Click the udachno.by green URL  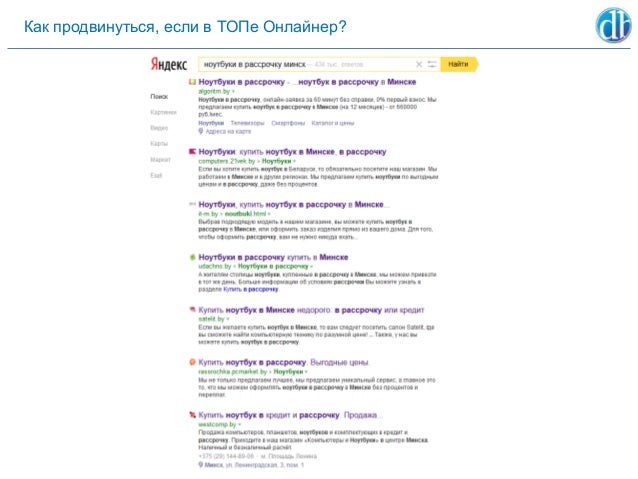[x=215, y=267]
